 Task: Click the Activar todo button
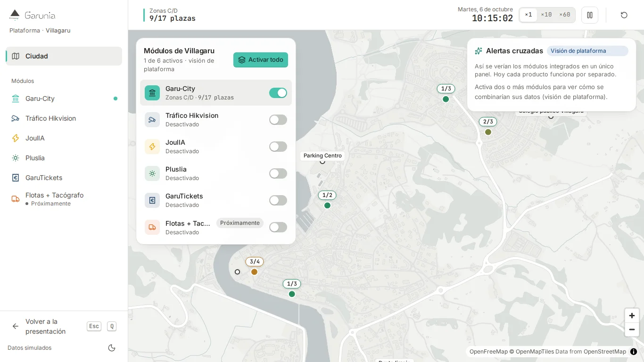(x=261, y=60)
